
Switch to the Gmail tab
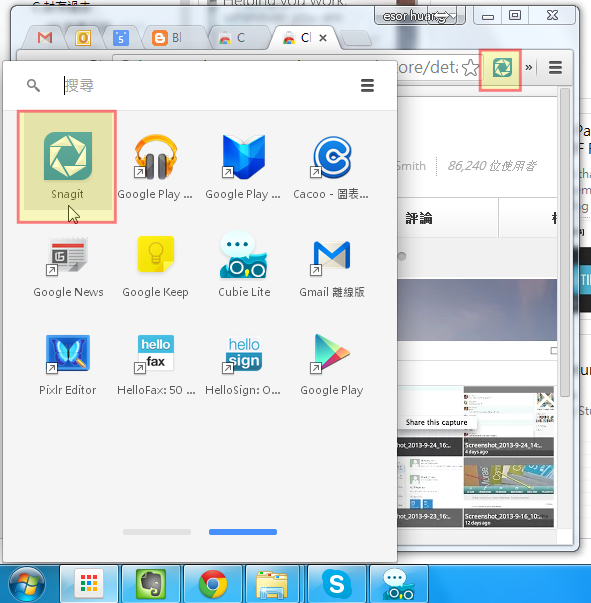point(45,38)
